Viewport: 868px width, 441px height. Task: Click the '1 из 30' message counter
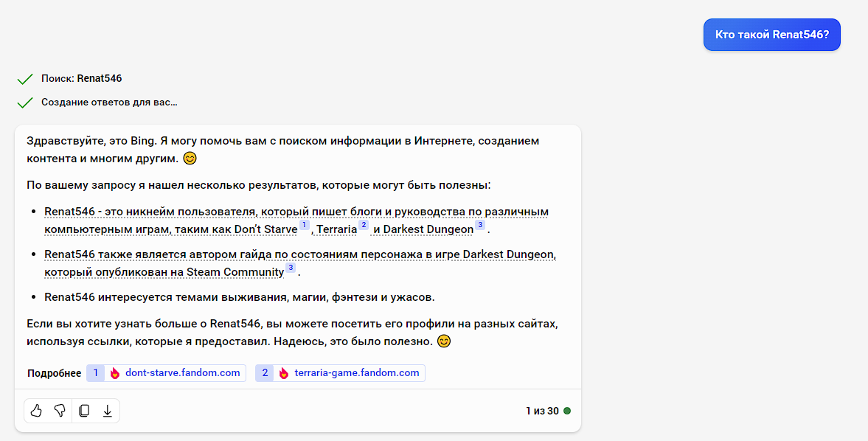pos(542,411)
